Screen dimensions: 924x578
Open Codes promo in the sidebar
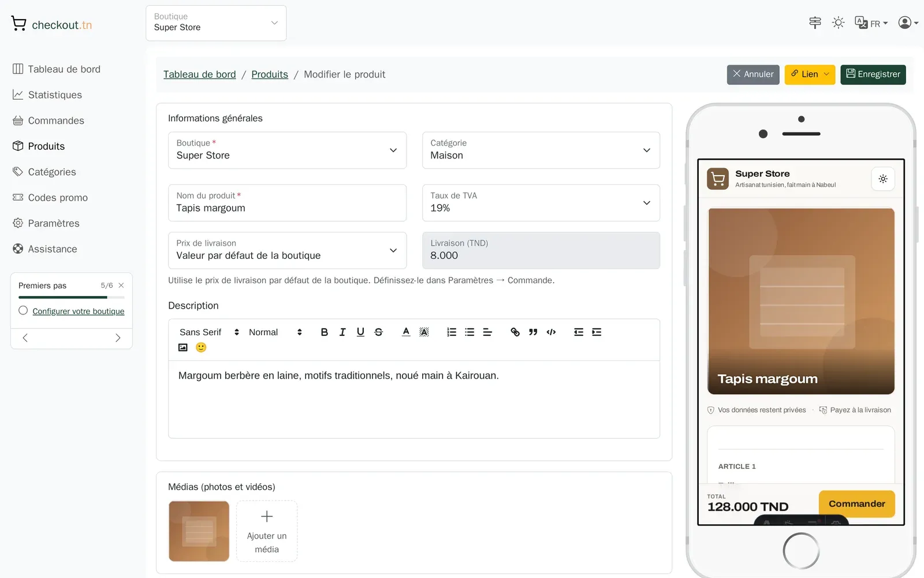pos(50,198)
